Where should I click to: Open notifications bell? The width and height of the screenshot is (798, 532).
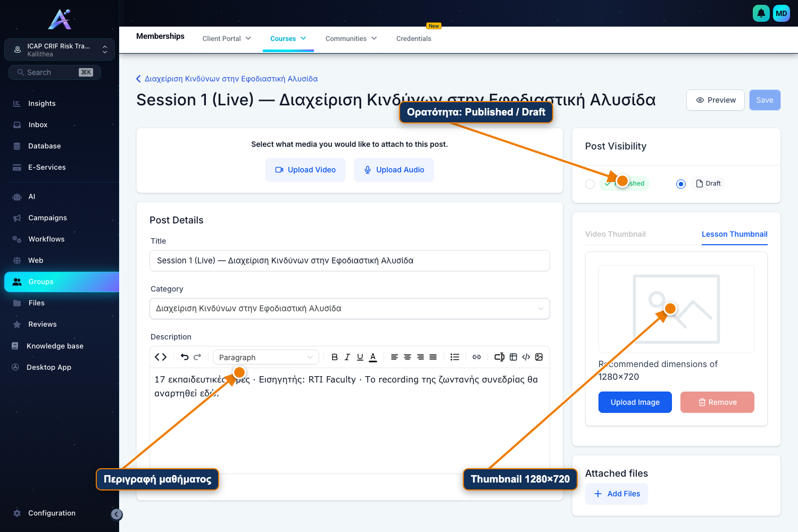pos(761,13)
